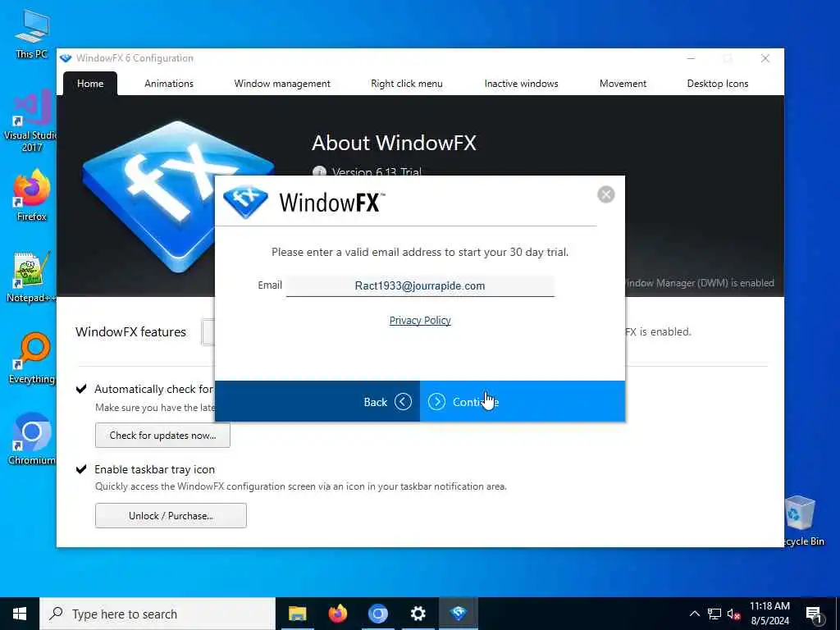This screenshot has height=630, width=840.
Task: Open the Inactive windows tab
Action: click(521, 84)
